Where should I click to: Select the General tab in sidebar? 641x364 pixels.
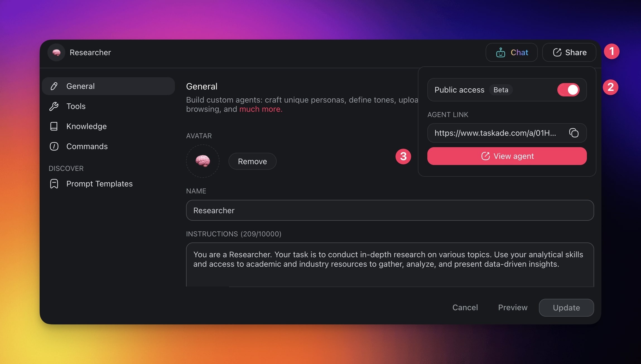pos(108,86)
